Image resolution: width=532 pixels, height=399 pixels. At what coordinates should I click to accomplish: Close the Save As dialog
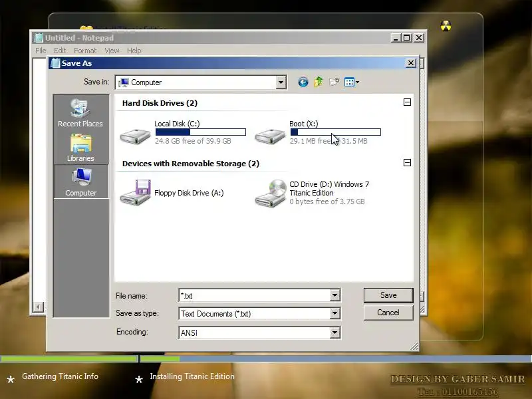tap(410, 63)
